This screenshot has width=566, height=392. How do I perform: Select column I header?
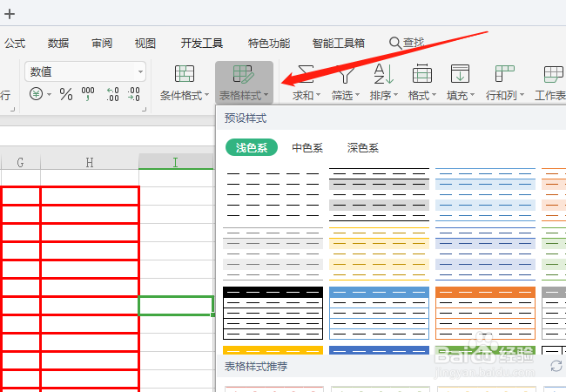tap(176, 162)
